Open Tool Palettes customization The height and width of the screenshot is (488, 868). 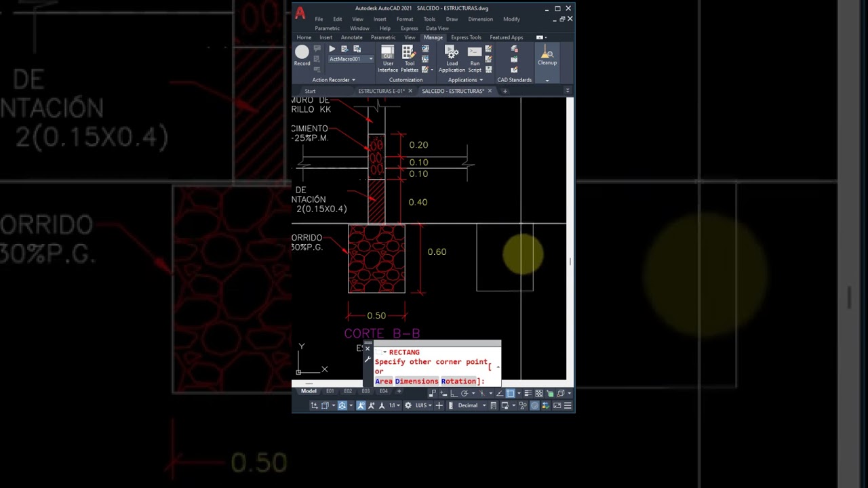(x=410, y=59)
